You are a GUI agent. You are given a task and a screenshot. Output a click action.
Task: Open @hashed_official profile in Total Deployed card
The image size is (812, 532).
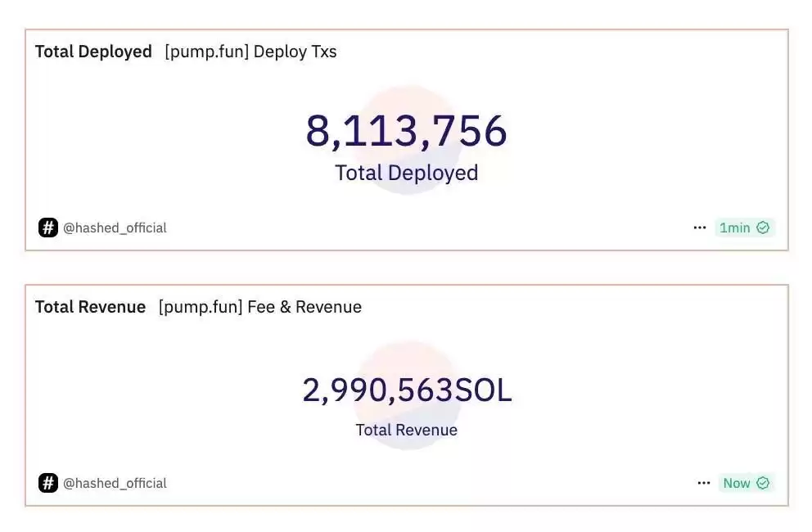pyautogui.click(x=115, y=228)
